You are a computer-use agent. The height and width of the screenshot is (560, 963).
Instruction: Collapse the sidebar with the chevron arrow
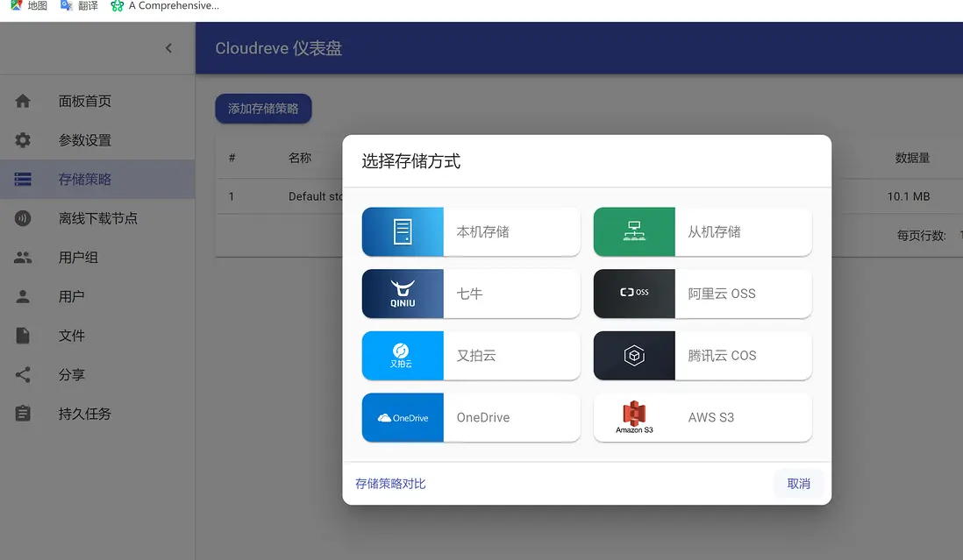168,48
